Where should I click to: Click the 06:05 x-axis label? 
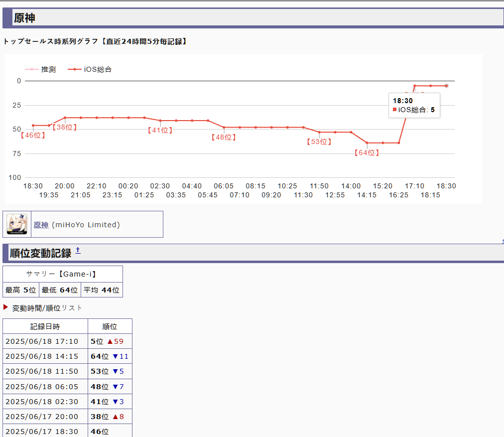[x=224, y=186]
